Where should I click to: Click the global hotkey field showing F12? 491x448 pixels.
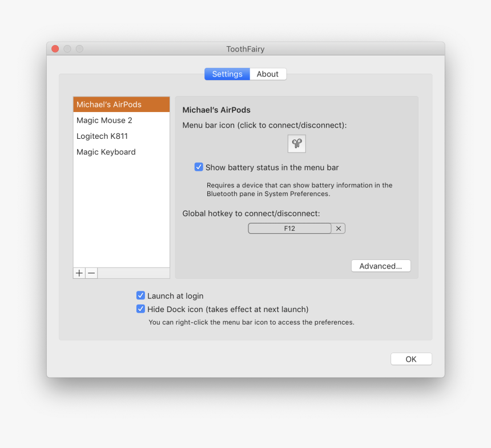tap(289, 228)
